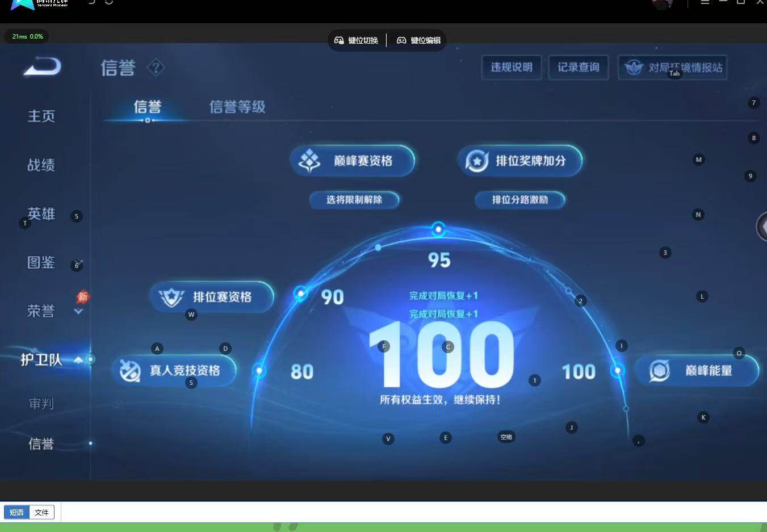Open 荣誉 in sidebar
767x532 pixels.
(x=41, y=311)
